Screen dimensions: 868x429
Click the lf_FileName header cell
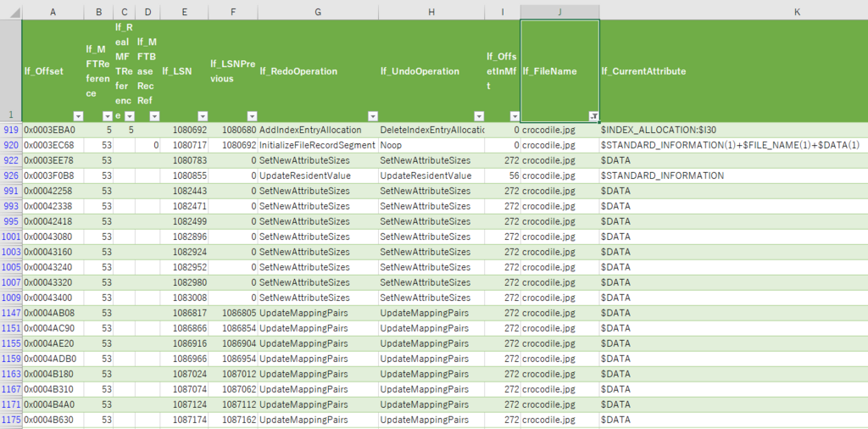(559, 71)
